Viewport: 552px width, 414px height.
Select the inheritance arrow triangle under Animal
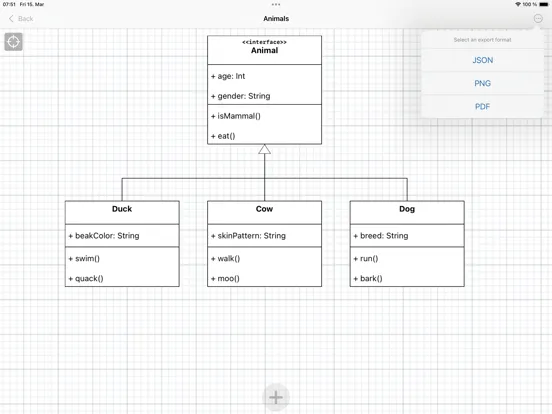coord(264,149)
